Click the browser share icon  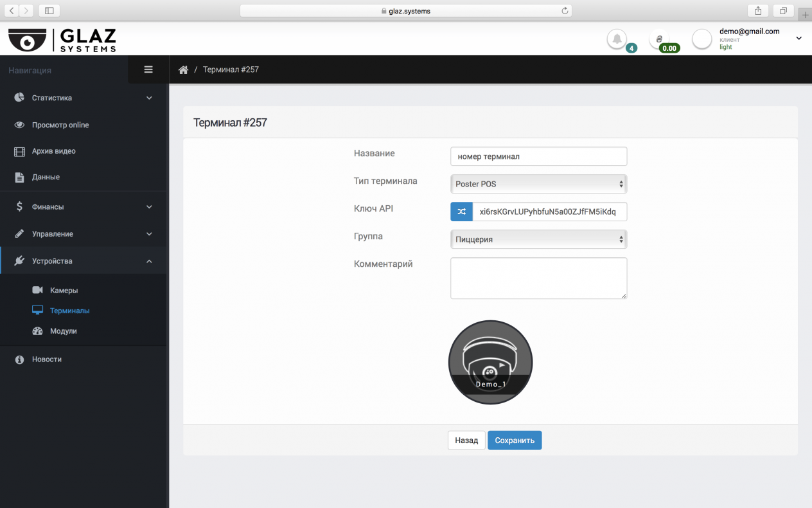(x=758, y=10)
